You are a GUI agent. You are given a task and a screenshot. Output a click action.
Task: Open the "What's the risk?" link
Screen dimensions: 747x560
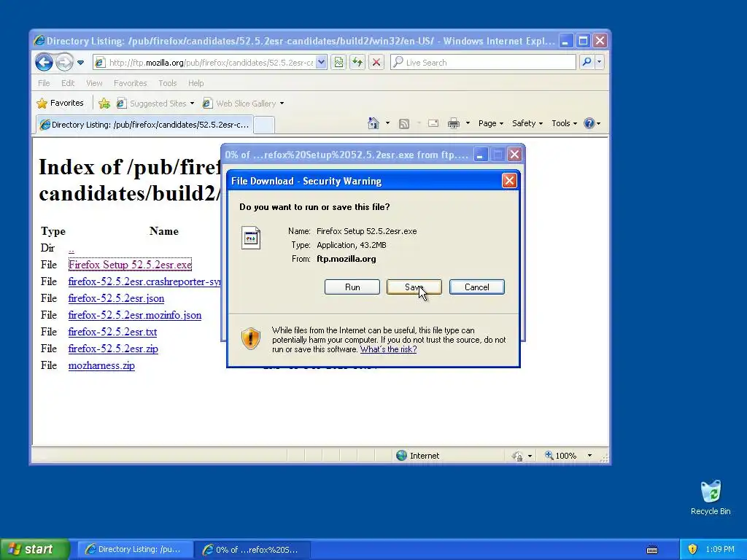(x=388, y=349)
